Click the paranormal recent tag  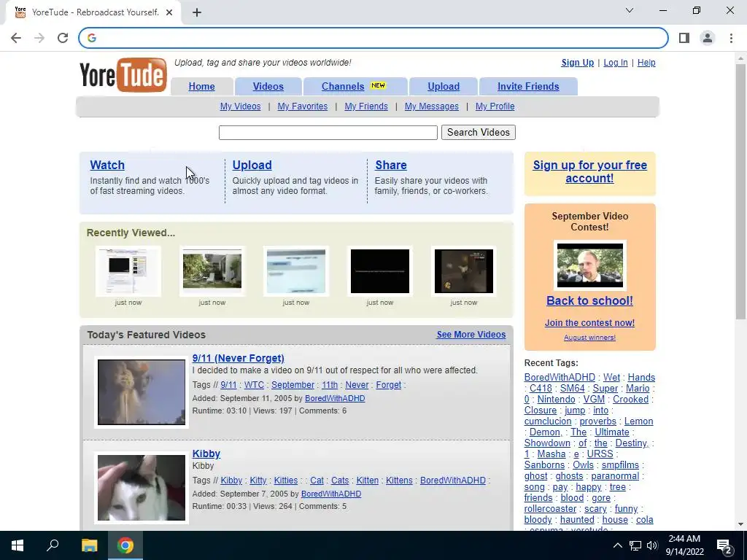point(615,475)
